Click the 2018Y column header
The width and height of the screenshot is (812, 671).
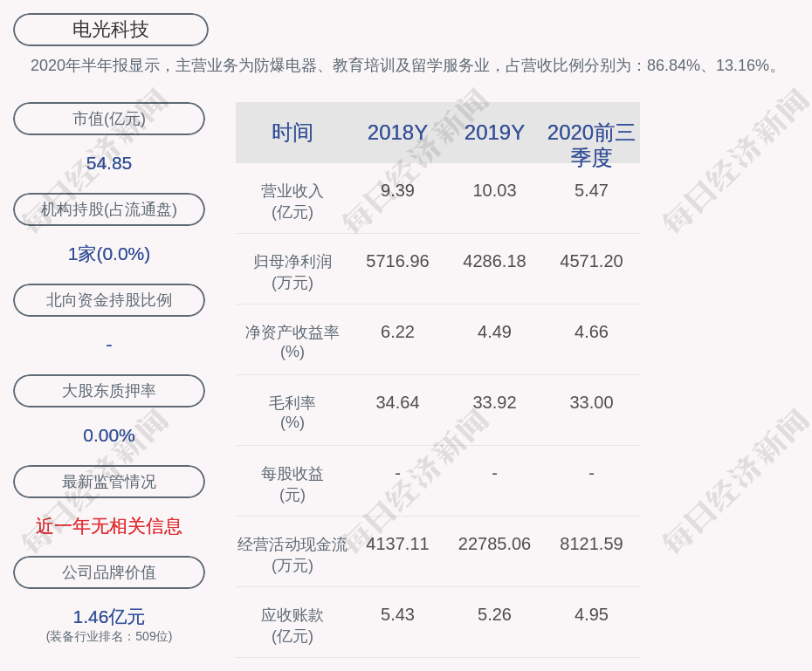click(398, 133)
